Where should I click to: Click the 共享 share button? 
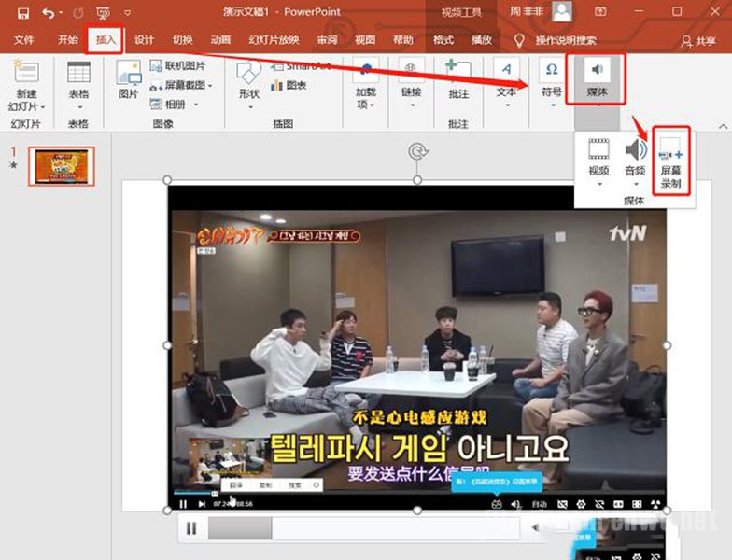(x=698, y=41)
